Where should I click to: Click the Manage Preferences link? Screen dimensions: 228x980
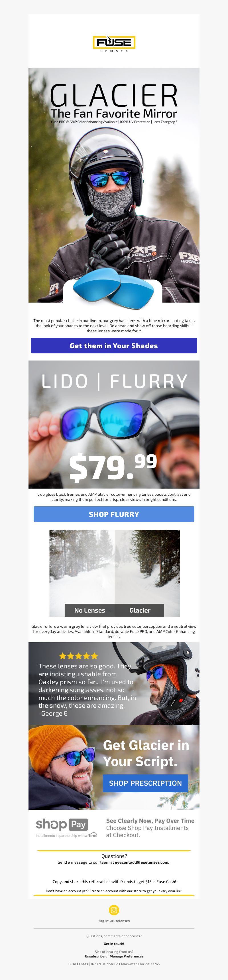coord(127,956)
